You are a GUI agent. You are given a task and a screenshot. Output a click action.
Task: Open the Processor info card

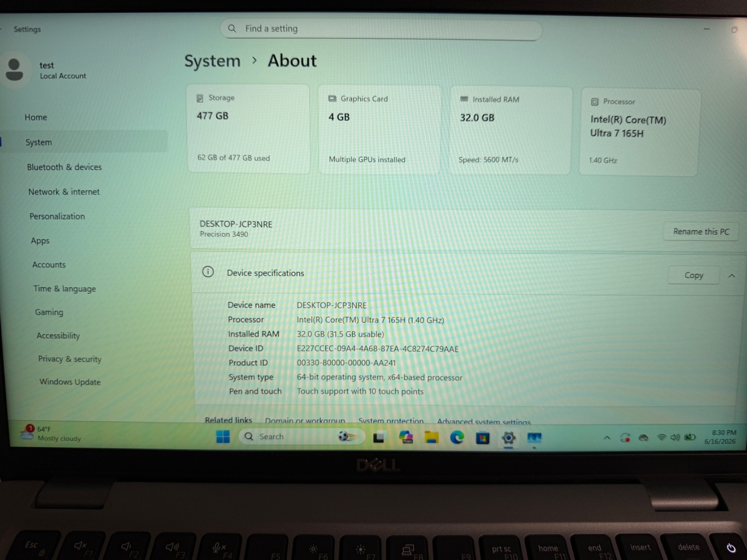[x=639, y=132]
